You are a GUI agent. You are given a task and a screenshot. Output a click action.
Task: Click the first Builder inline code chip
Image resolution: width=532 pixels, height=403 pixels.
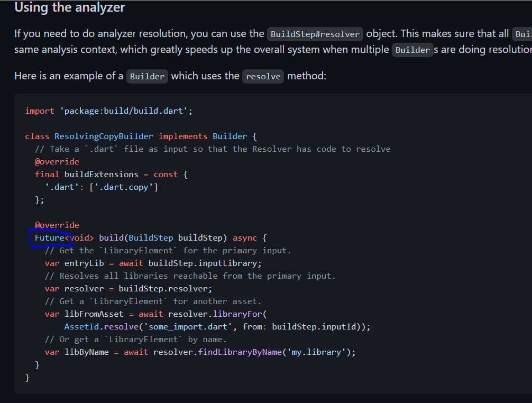tap(412, 50)
